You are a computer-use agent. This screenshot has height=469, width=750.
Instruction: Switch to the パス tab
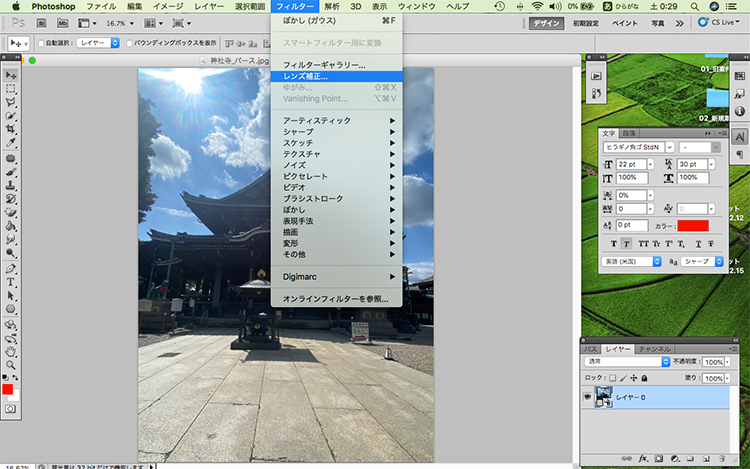(x=590, y=349)
